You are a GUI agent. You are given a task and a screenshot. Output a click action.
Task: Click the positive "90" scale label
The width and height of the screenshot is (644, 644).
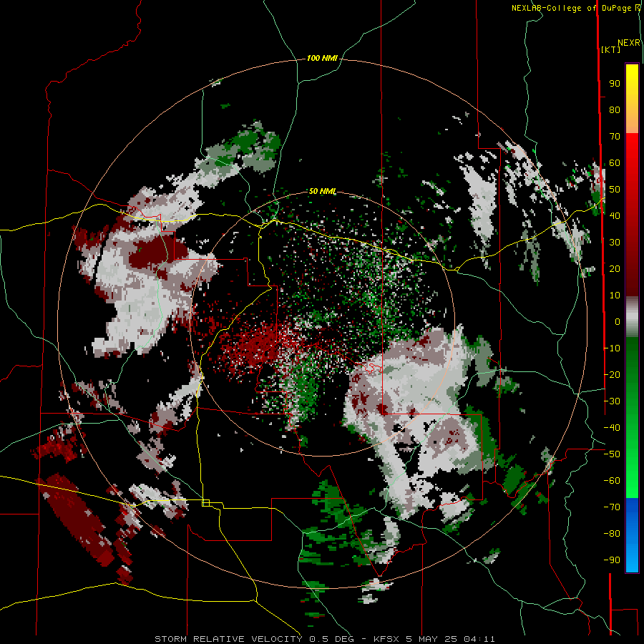click(x=615, y=84)
